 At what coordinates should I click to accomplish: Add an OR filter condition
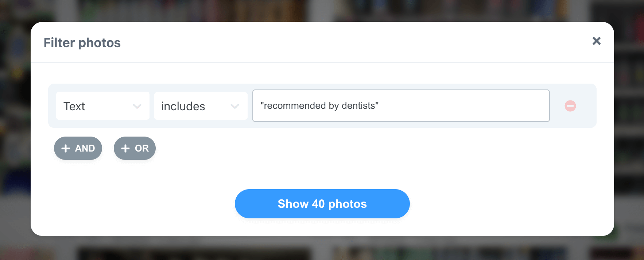tap(135, 148)
